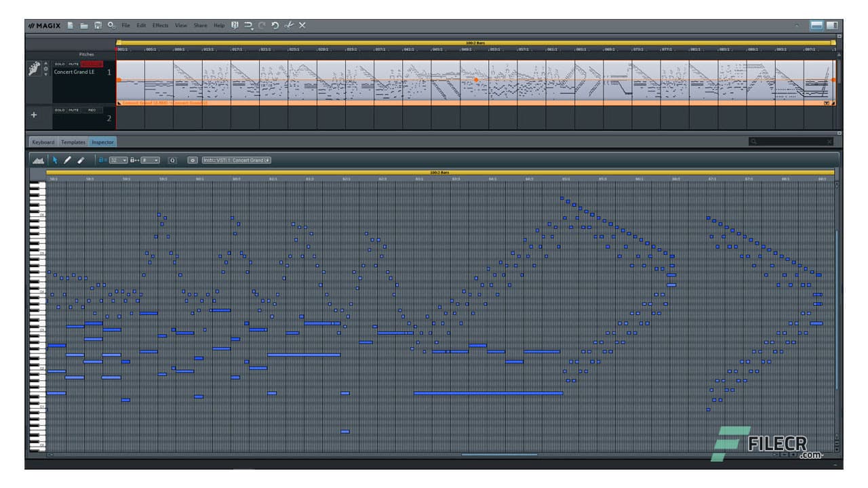The width and height of the screenshot is (868, 488).
Task: Disable record arming on track 1
Action: tap(92, 64)
